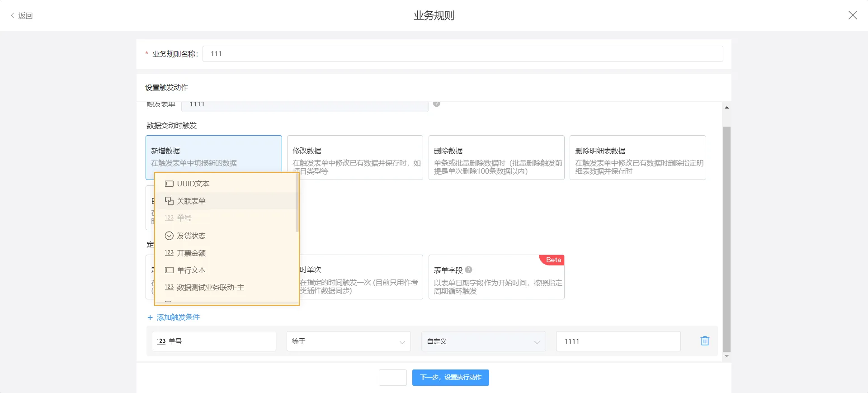Choose 删除明细表数据 trigger option
868x393 pixels.
coord(637,157)
